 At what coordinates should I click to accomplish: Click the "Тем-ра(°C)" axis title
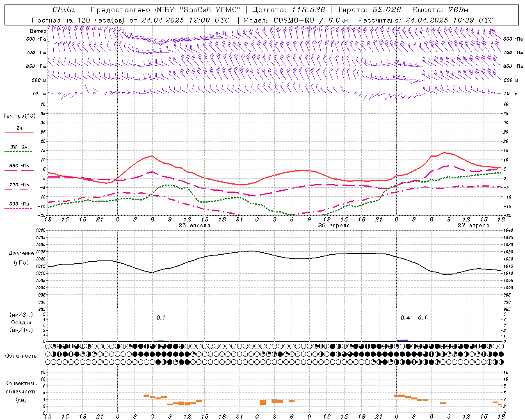pos(19,116)
